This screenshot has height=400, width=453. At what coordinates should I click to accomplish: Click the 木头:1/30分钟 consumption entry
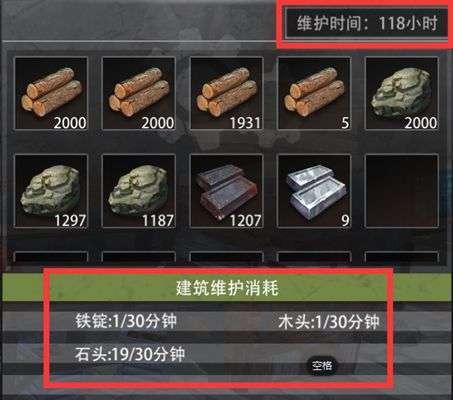click(329, 322)
